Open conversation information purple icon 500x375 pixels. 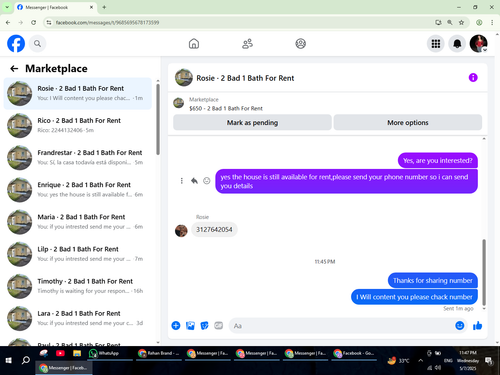click(x=473, y=78)
